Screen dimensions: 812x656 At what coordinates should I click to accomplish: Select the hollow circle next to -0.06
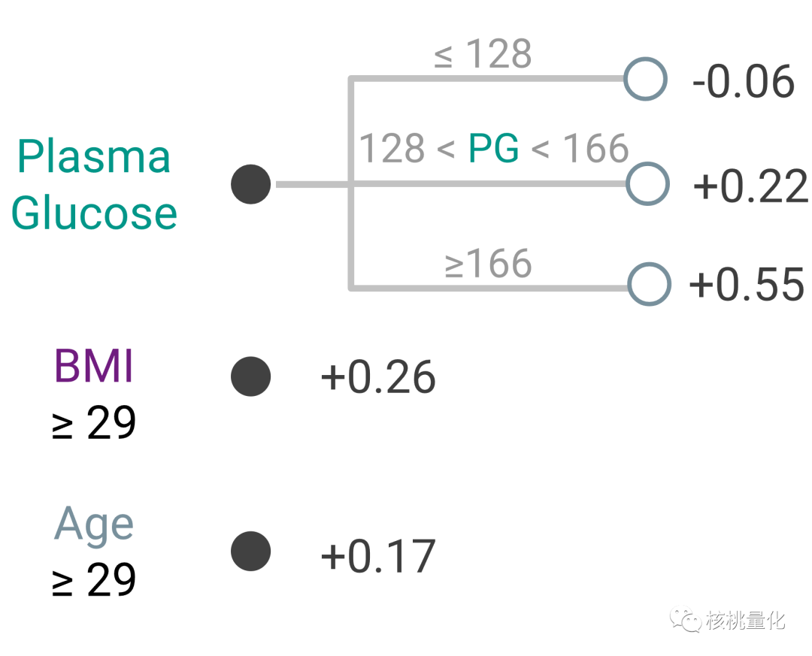click(x=645, y=78)
